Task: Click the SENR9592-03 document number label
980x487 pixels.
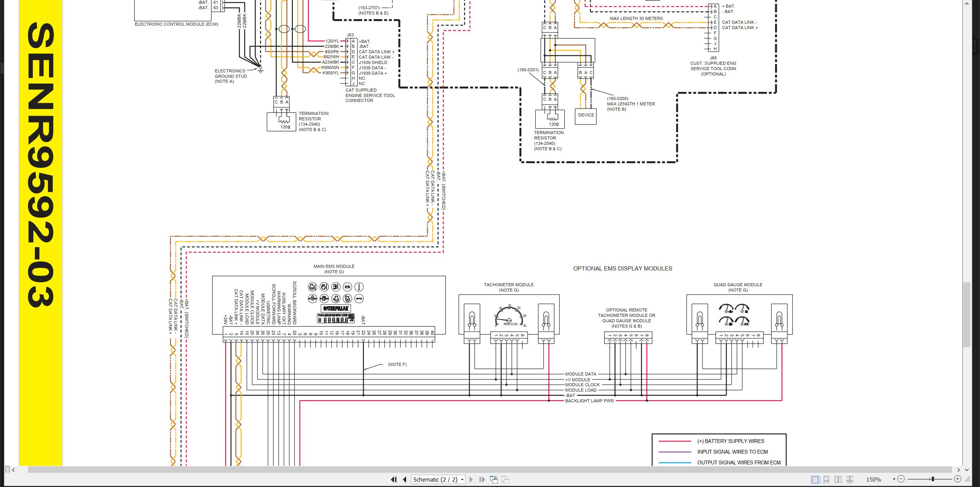Action: pyautogui.click(x=41, y=165)
